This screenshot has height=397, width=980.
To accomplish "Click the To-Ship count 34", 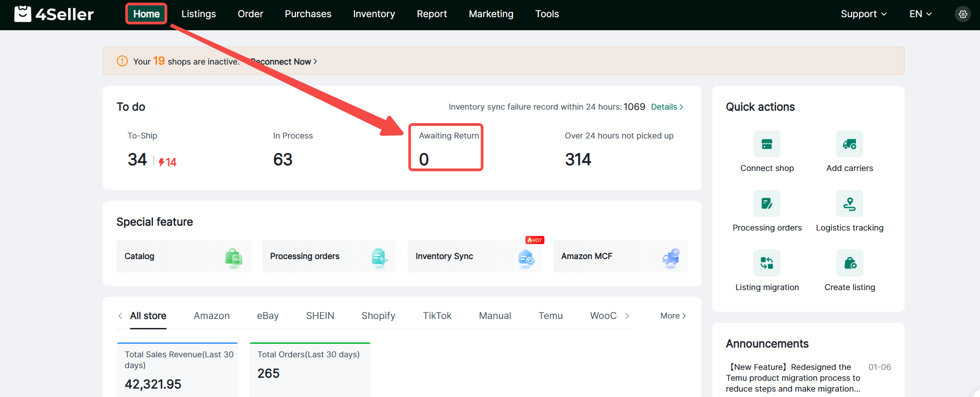I will click(x=137, y=160).
